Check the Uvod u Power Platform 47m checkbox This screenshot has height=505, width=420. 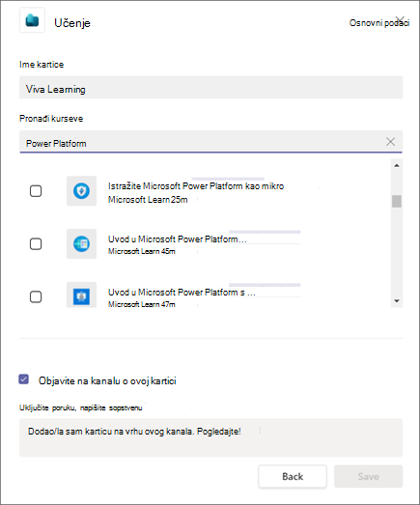click(36, 296)
